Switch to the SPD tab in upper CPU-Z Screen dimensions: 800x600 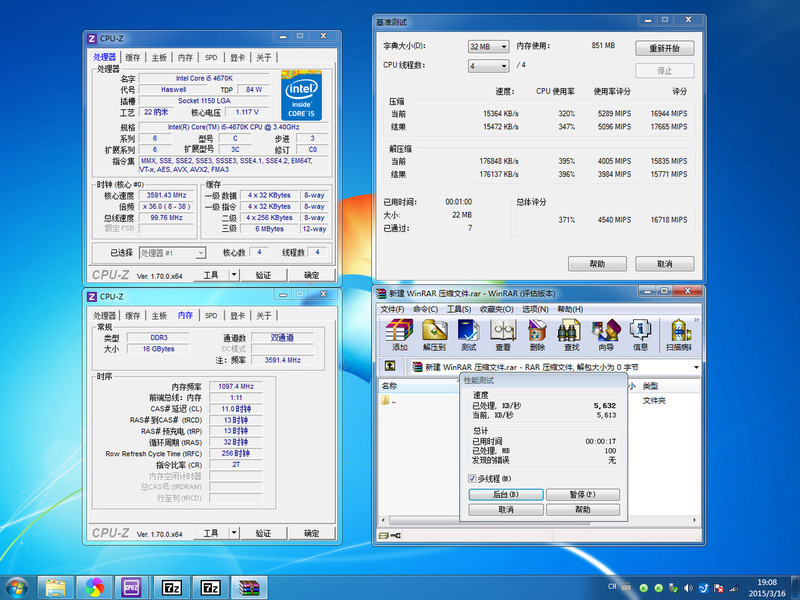[211, 58]
